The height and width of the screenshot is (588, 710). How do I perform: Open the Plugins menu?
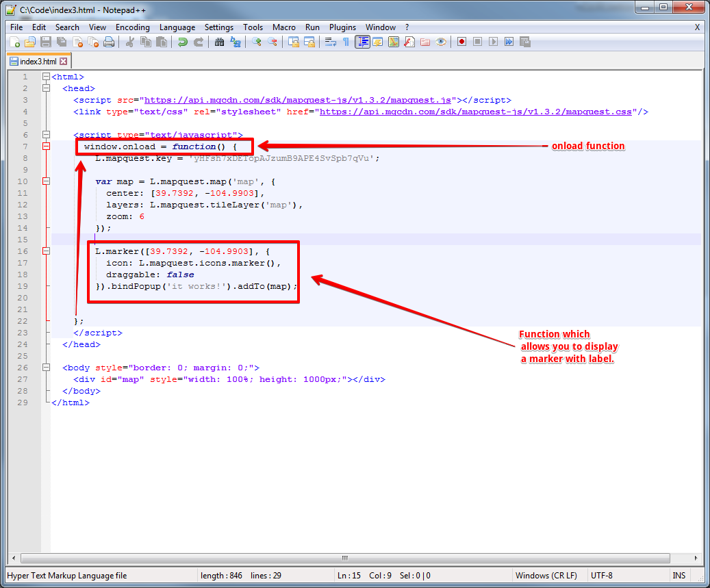point(342,27)
